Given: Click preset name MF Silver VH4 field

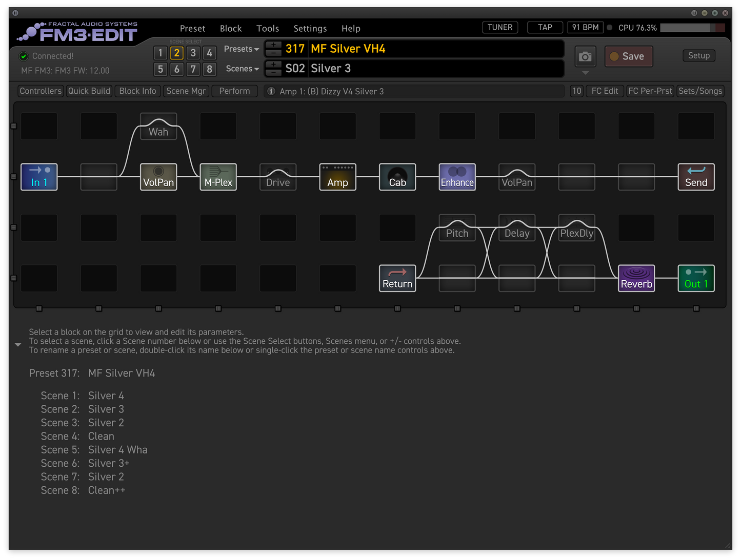Looking at the screenshot, I should 436,49.
